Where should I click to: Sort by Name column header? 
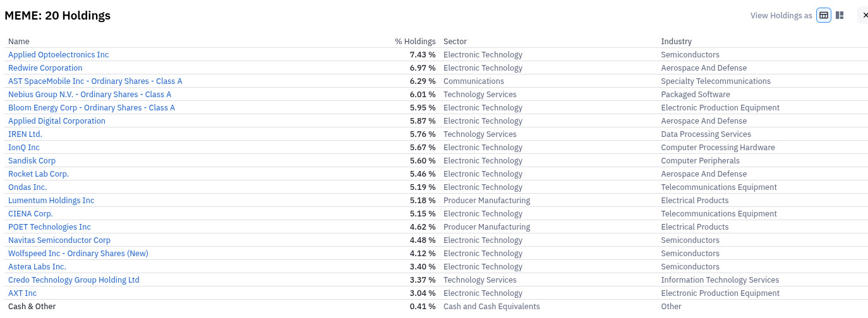(x=19, y=42)
